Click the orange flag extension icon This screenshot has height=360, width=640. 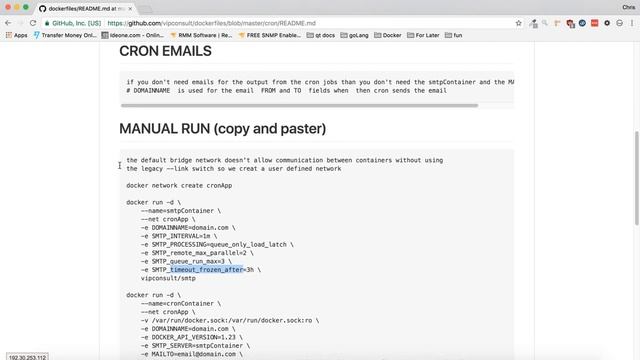[557, 23]
